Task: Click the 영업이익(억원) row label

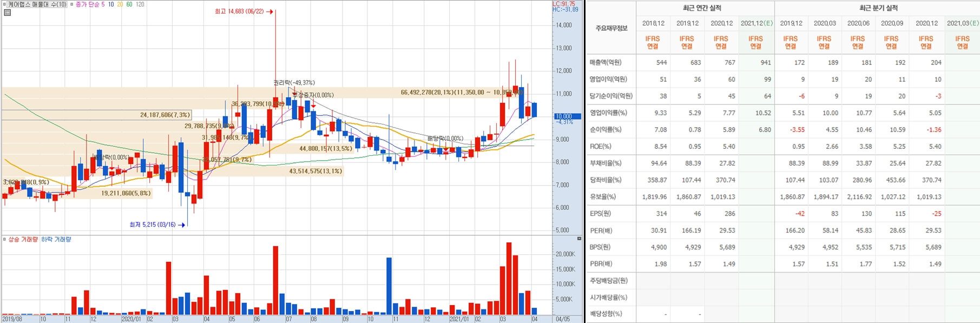Action: tap(608, 80)
